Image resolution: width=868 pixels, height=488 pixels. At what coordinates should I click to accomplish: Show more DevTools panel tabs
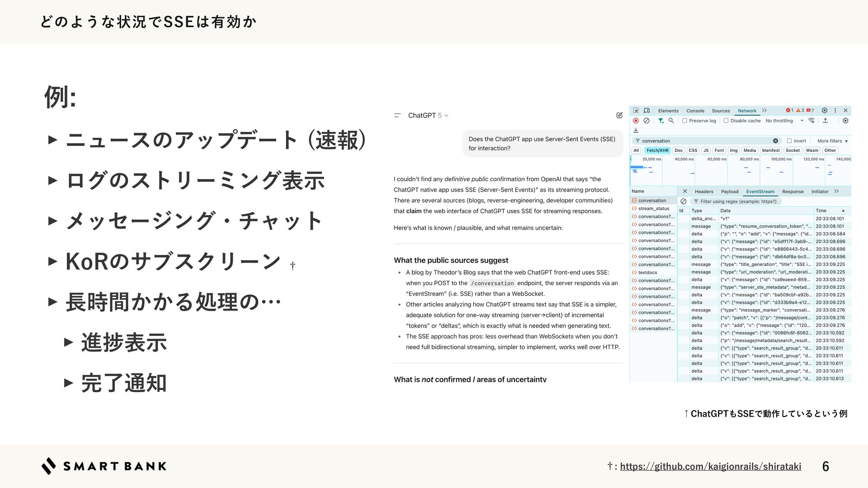(x=764, y=110)
